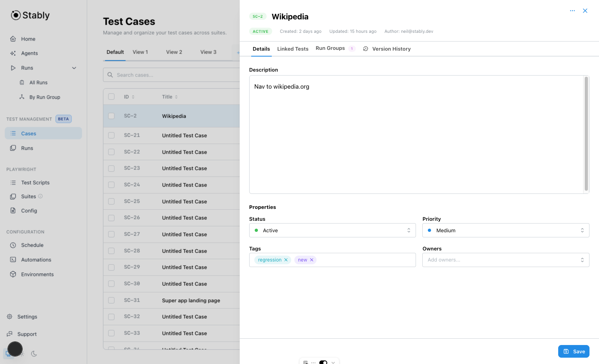Click the Search cases input field
This screenshot has height=364, width=599.
(x=170, y=75)
